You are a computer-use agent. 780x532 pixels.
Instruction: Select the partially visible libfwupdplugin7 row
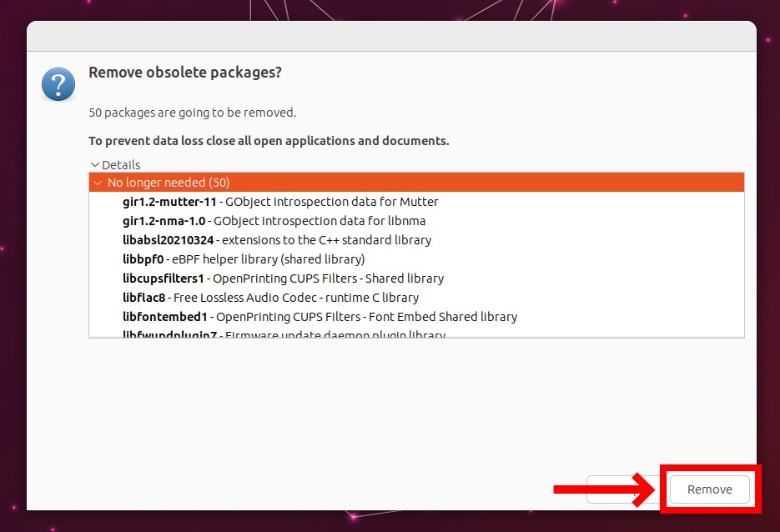[416, 332]
